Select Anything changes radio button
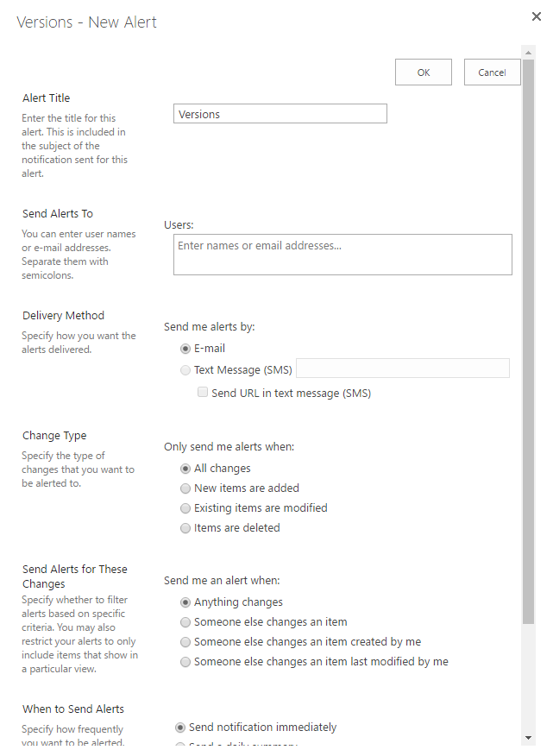 click(x=185, y=602)
